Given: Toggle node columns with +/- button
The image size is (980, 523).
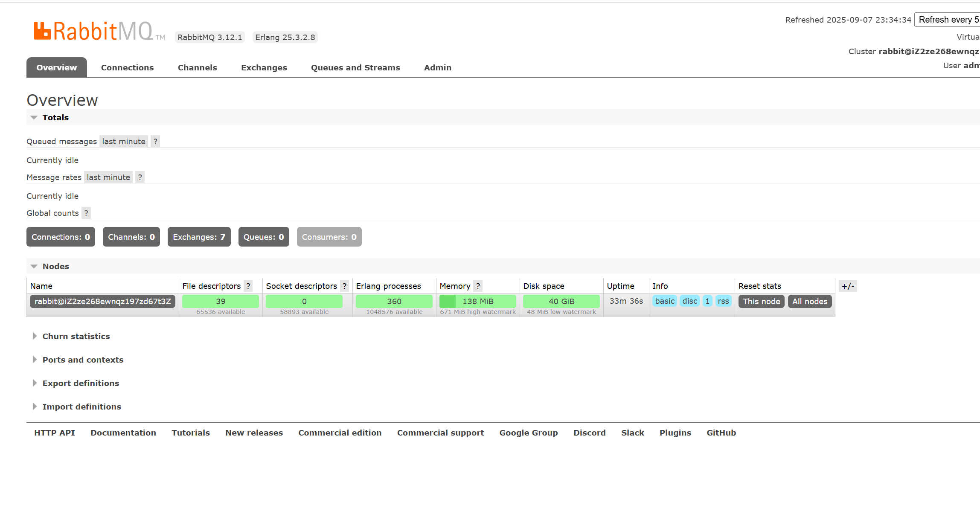Looking at the screenshot, I should point(848,286).
